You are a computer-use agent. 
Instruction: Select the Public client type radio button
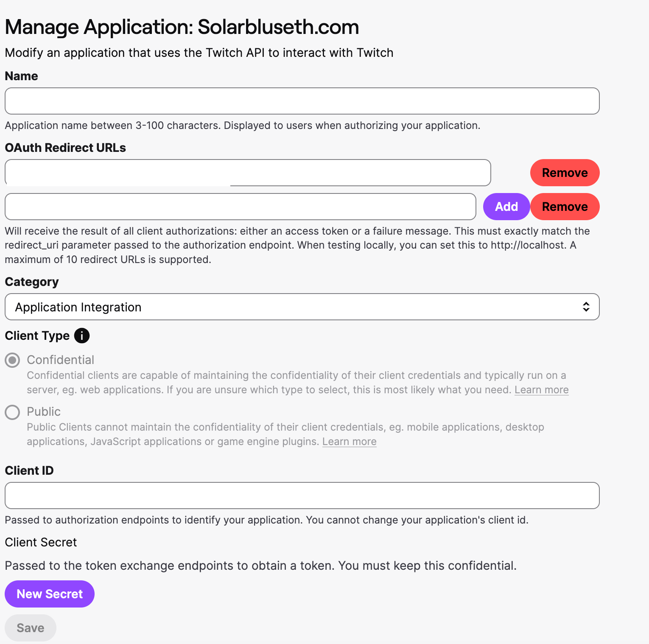coord(12,412)
